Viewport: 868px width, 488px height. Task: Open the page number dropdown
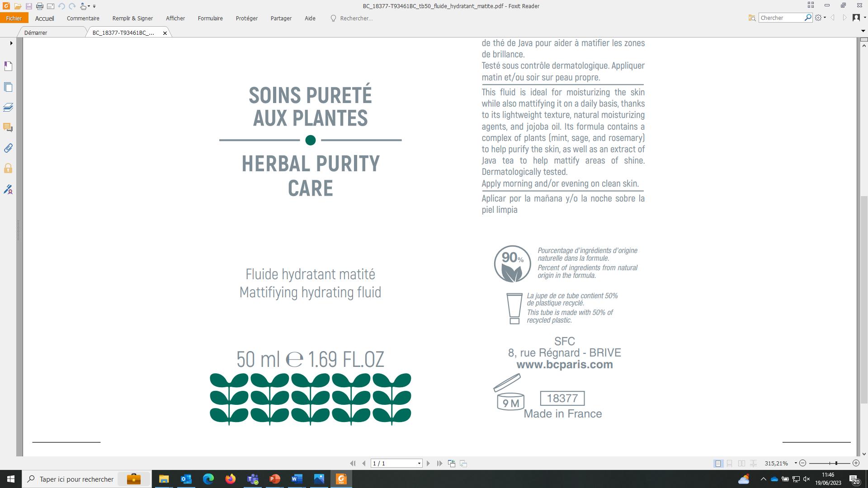(419, 464)
